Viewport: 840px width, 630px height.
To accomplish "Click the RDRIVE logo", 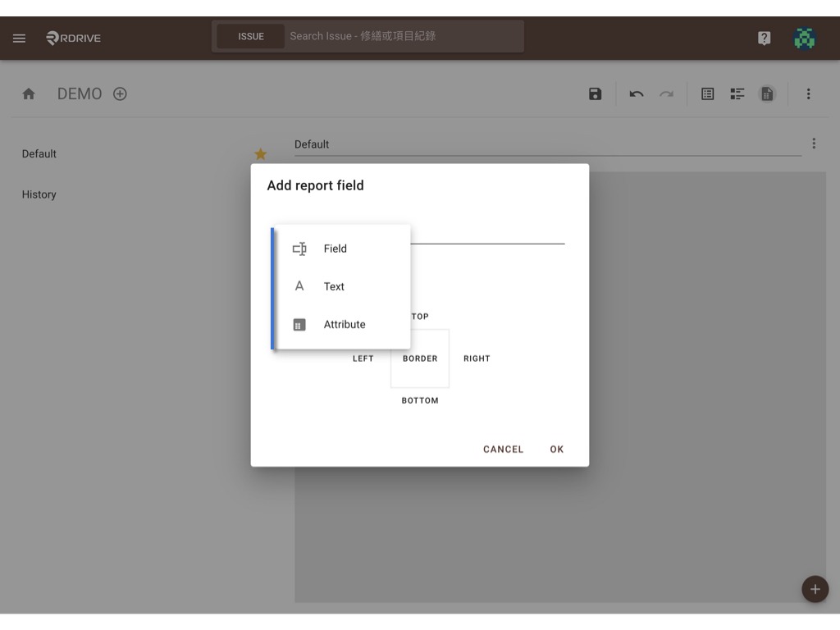I will 73,38.
